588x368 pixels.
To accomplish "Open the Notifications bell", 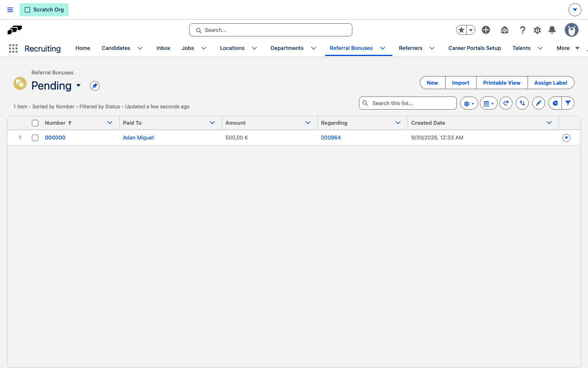I will 552,30.
